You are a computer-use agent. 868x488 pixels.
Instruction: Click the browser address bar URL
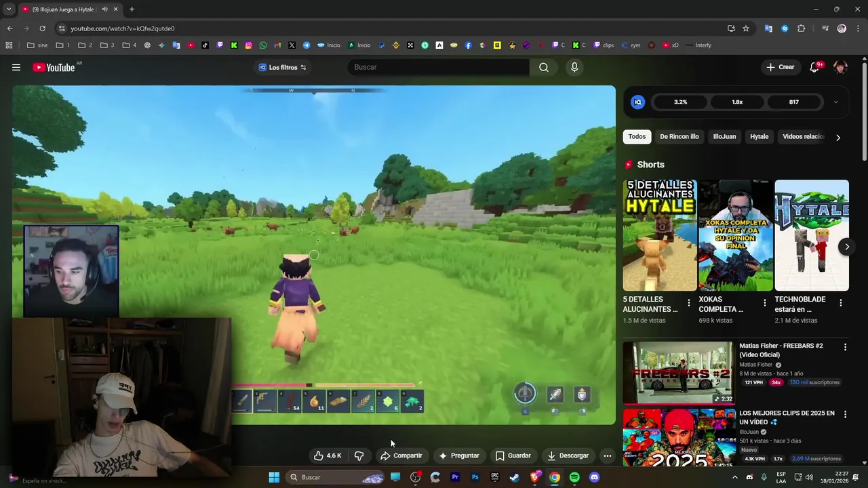tap(123, 28)
